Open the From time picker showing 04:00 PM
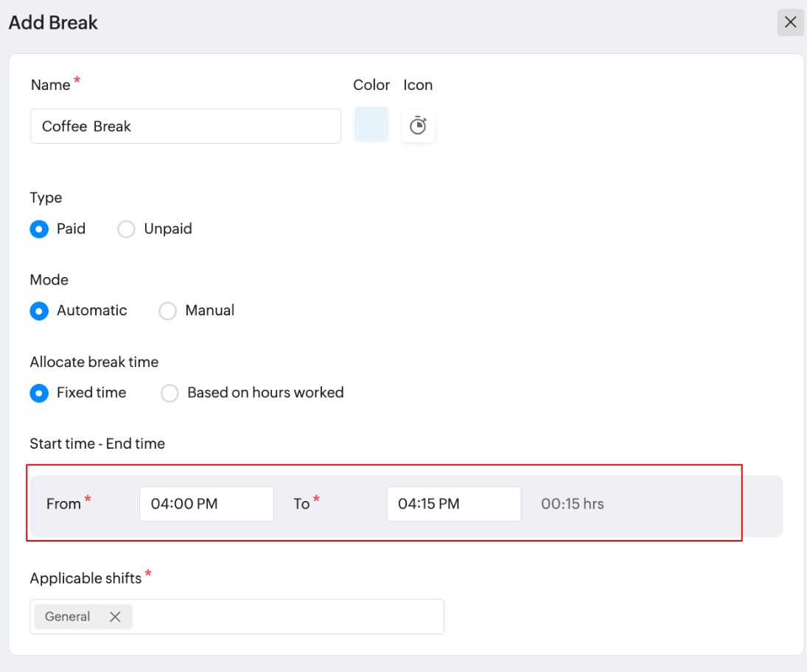This screenshot has height=672, width=807. [x=206, y=504]
